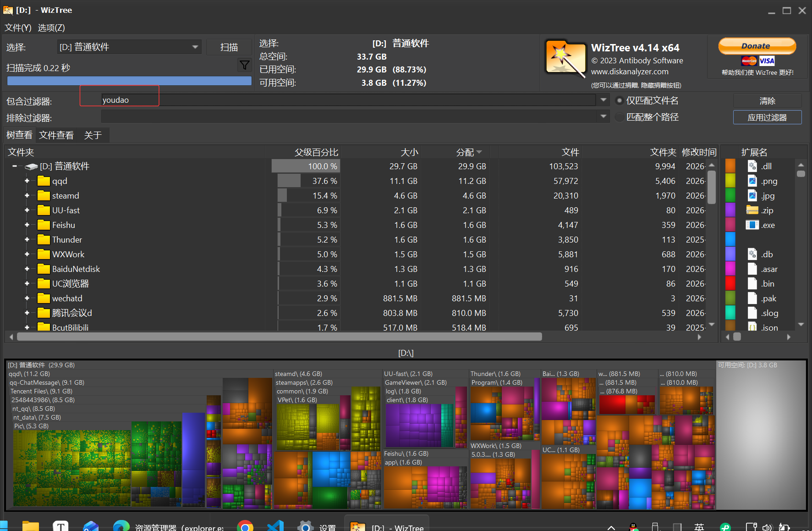Expand the Thunder folder node
This screenshot has width=812, height=531.
tap(27, 239)
